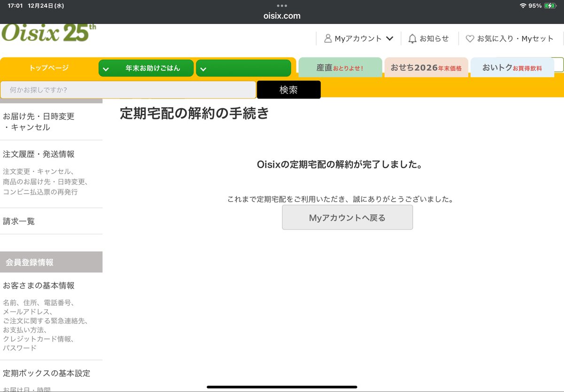Open 注文履歴・発送情報 link
The width and height of the screenshot is (564, 392).
39,154
